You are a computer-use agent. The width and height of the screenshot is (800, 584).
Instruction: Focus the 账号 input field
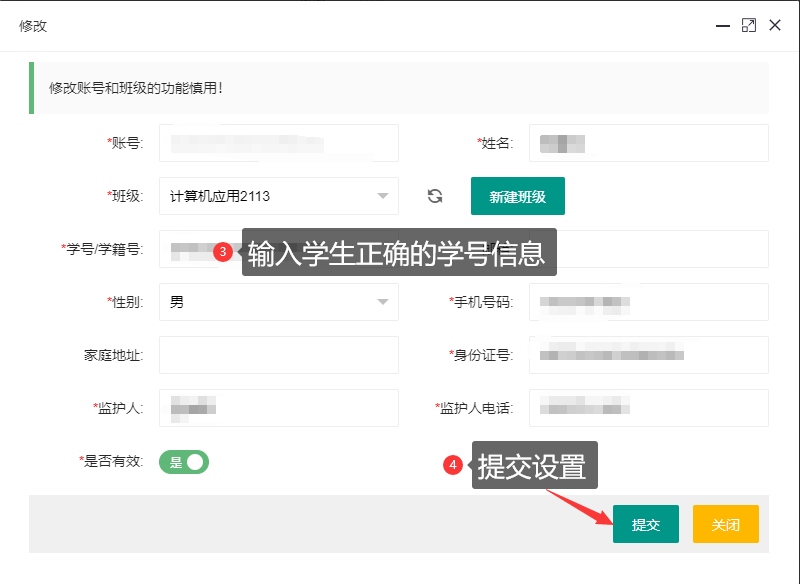[x=278, y=143]
